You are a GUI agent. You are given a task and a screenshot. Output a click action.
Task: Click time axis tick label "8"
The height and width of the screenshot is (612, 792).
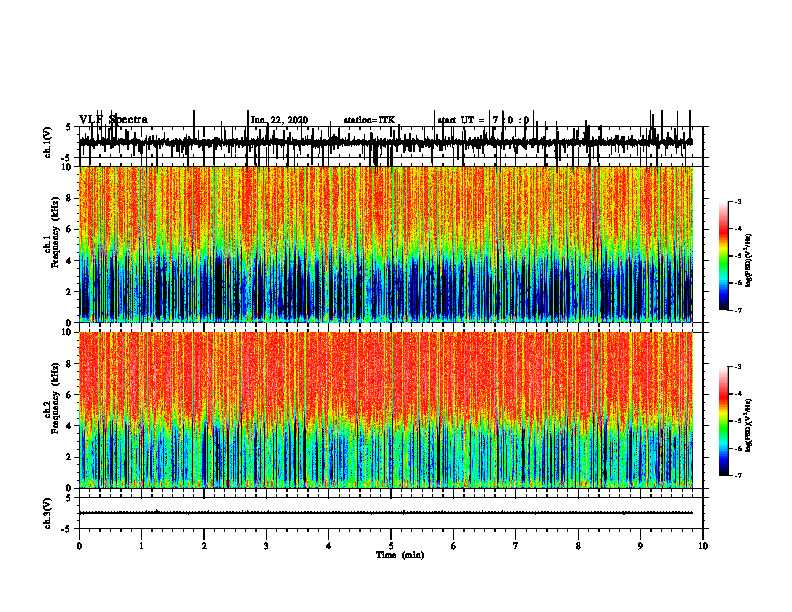(578, 546)
